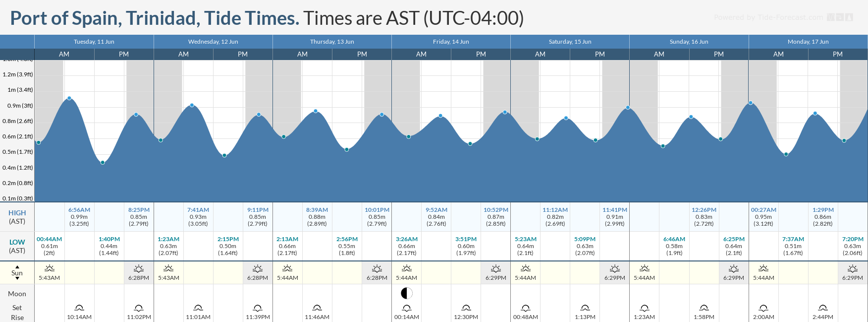Click the moonrise icon above 11:02PM
Image resolution: width=868 pixels, height=322 pixels.
(x=139, y=308)
